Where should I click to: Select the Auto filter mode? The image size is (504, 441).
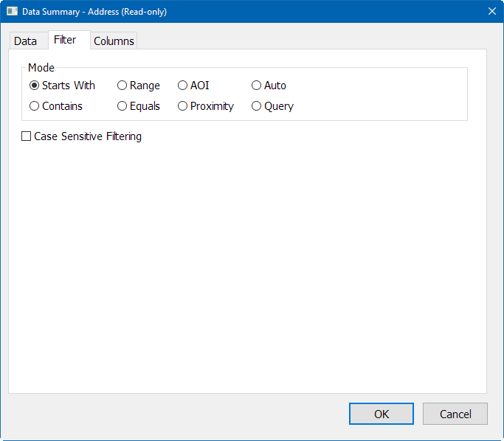click(257, 86)
